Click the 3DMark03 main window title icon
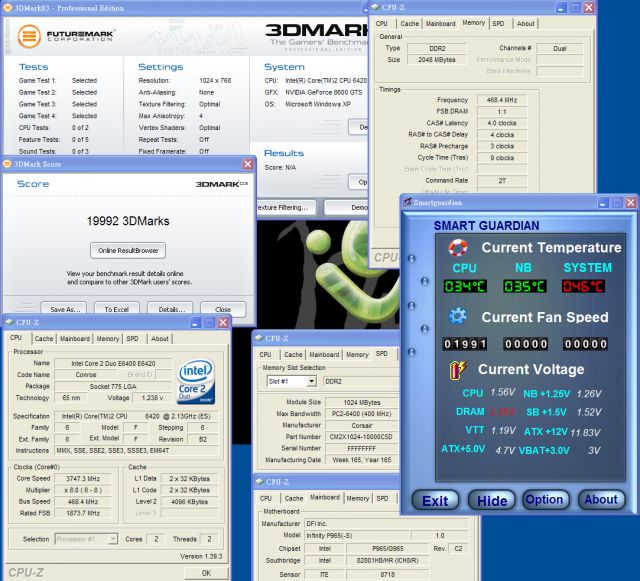The height and width of the screenshot is (581, 640). pyautogui.click(x=7, y=7)
